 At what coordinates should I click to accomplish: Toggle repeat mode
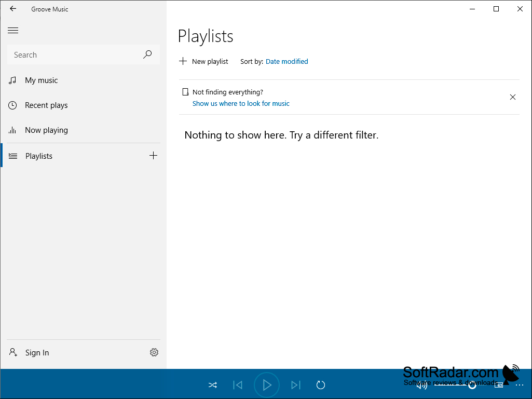coord(321,385)
